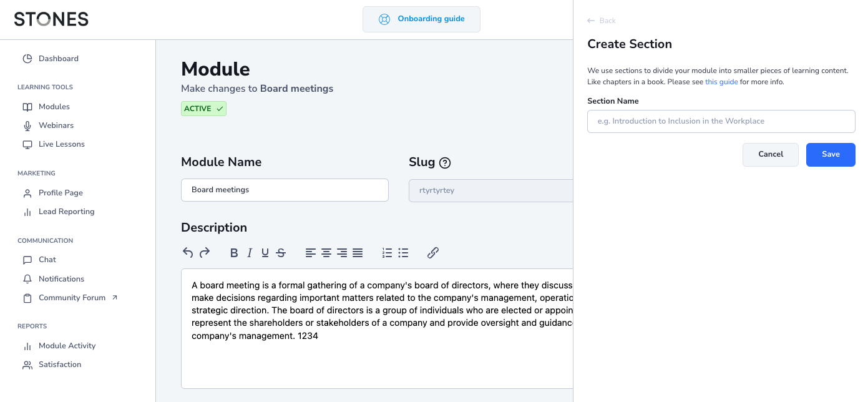The width and height of the screenshot is (868, 402).
Task: Center align the description text
Action: 326,253
